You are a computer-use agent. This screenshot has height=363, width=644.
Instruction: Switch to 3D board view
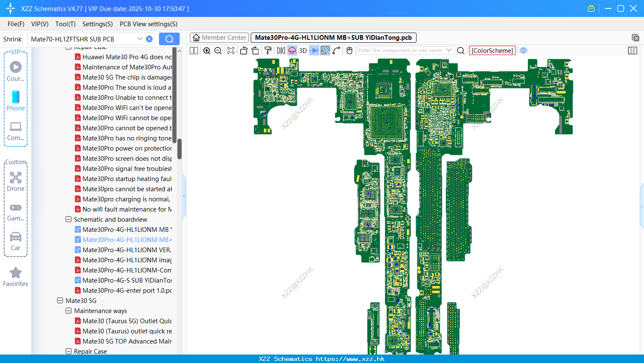pos(303,50)
